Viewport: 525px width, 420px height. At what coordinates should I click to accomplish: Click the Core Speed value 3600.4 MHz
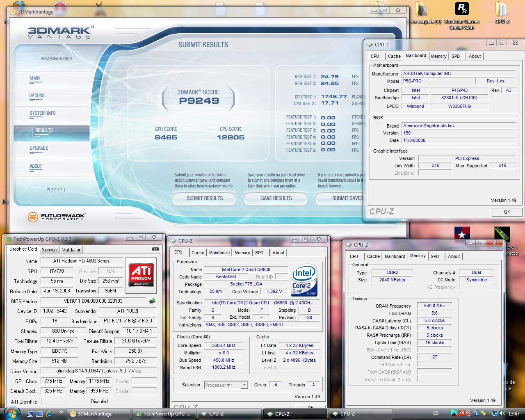pos(224,345)
